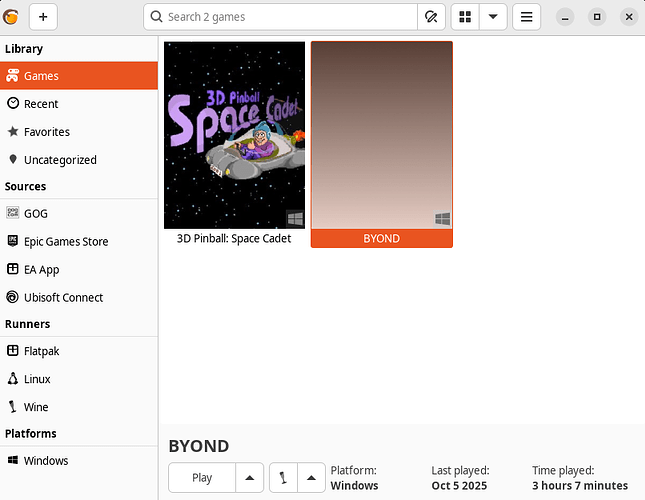Open Ubisoft Connect source
Image resolution: width=645 pixels, height=500 pixels.
point(63,298)
